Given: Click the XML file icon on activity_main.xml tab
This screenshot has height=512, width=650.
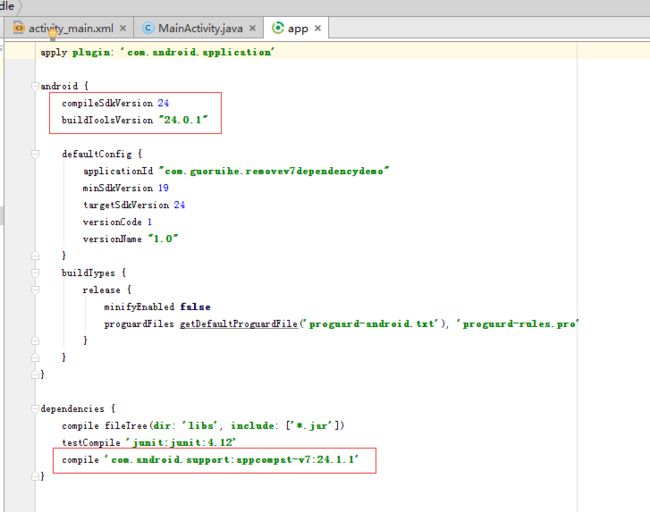Looking at the screenshot, I should (19, 28).
